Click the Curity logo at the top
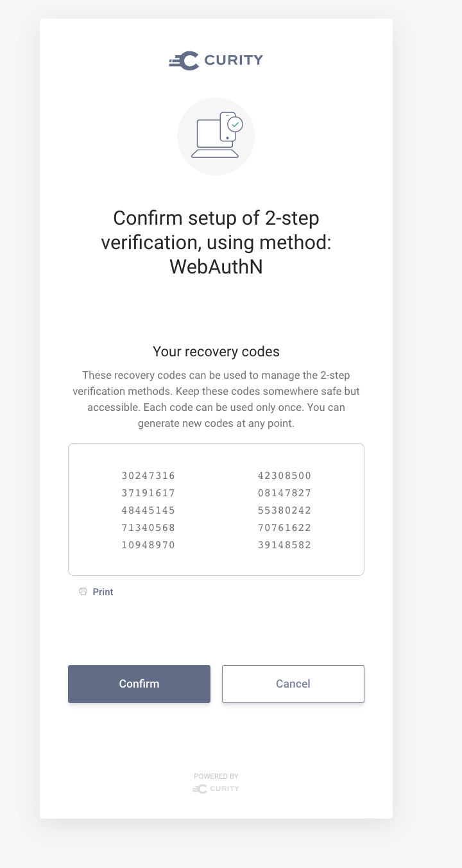Viewport: 462px width, 868px height. (216, 60)
